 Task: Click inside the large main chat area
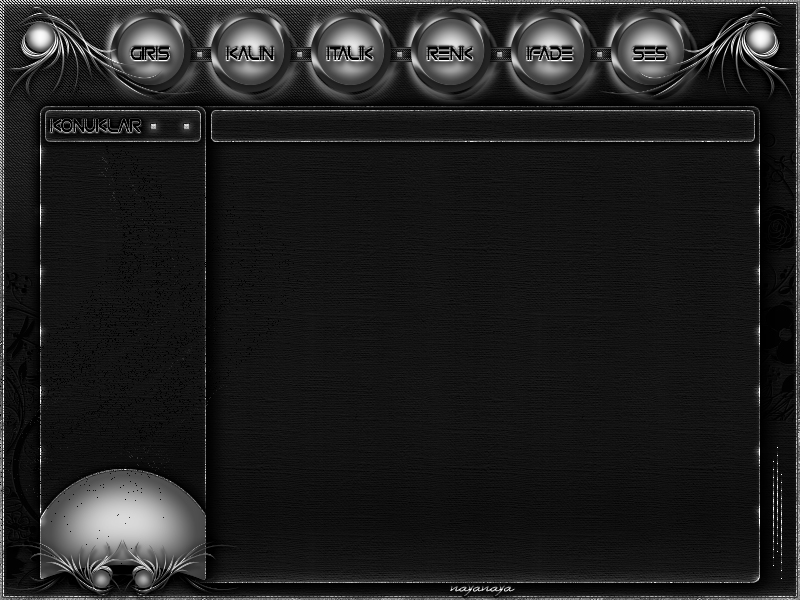482,360
